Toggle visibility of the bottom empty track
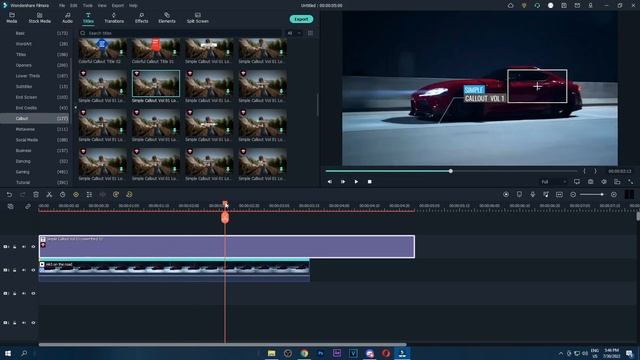The height and width of the screenshot is (360, 640). [33, 323]
